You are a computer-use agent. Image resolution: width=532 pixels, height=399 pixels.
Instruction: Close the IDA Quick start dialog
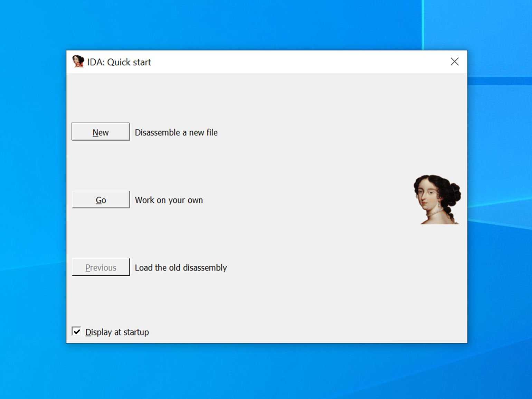[454, 61]
